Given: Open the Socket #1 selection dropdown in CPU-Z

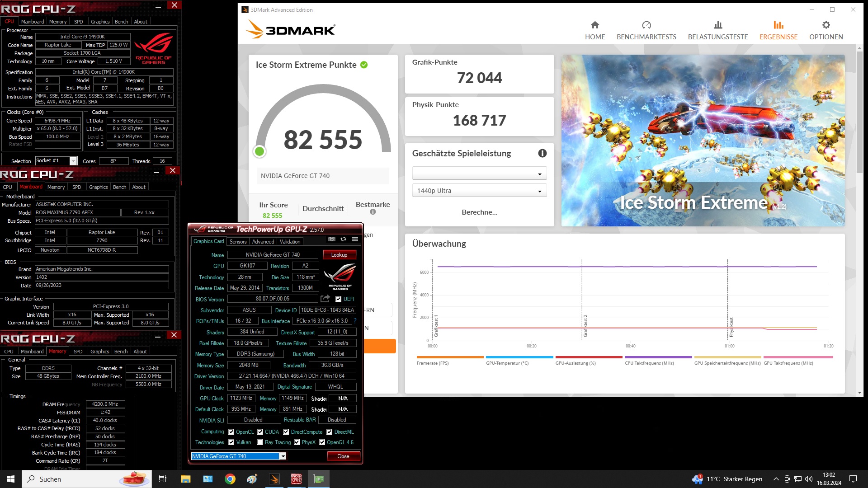Looking at the screenshot, I should (x=73, y=161).
